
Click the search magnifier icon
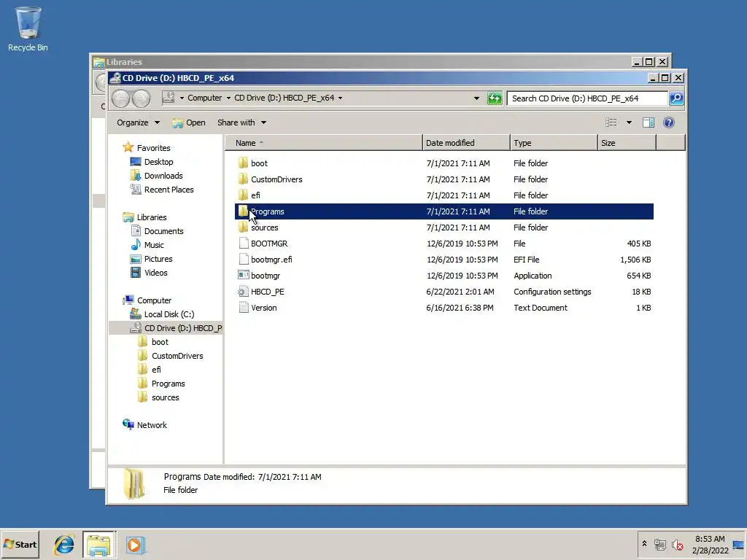coord(676,98)
